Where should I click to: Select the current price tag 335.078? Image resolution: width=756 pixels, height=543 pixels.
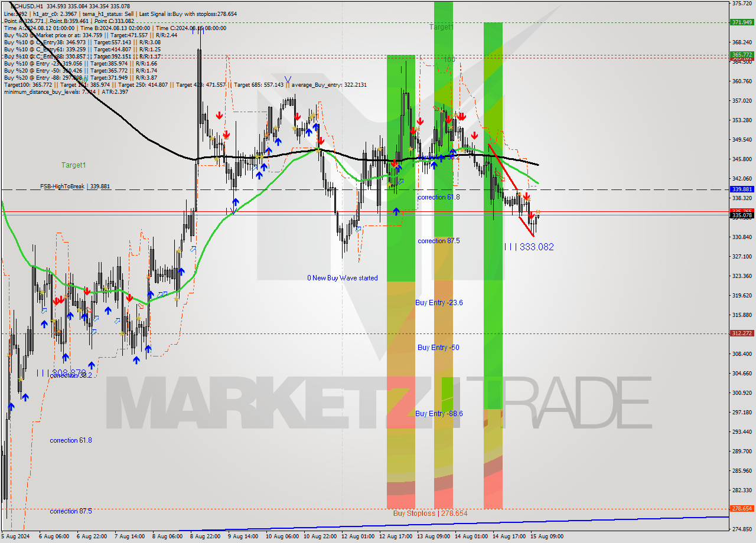(x=742, y=215)
